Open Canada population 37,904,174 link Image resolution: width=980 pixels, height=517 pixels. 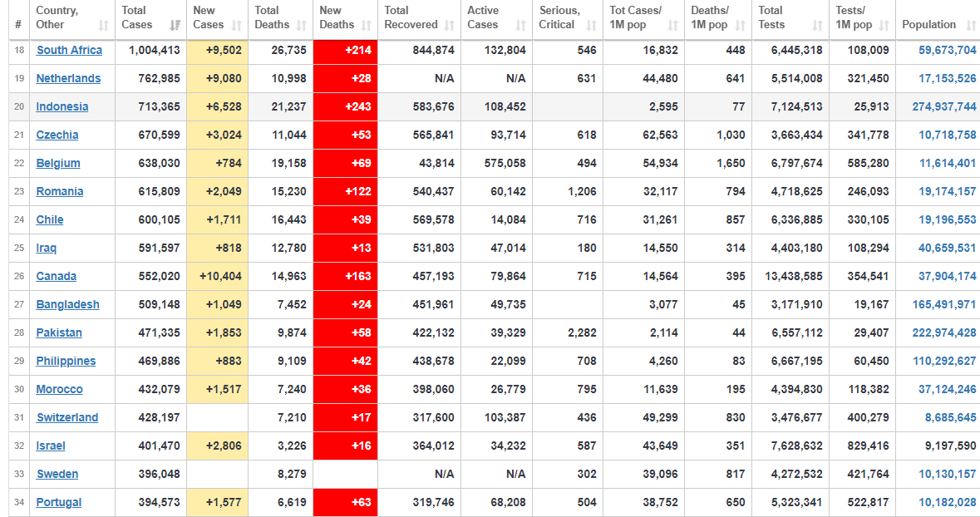pyautogui.click(x=947, y=276)
